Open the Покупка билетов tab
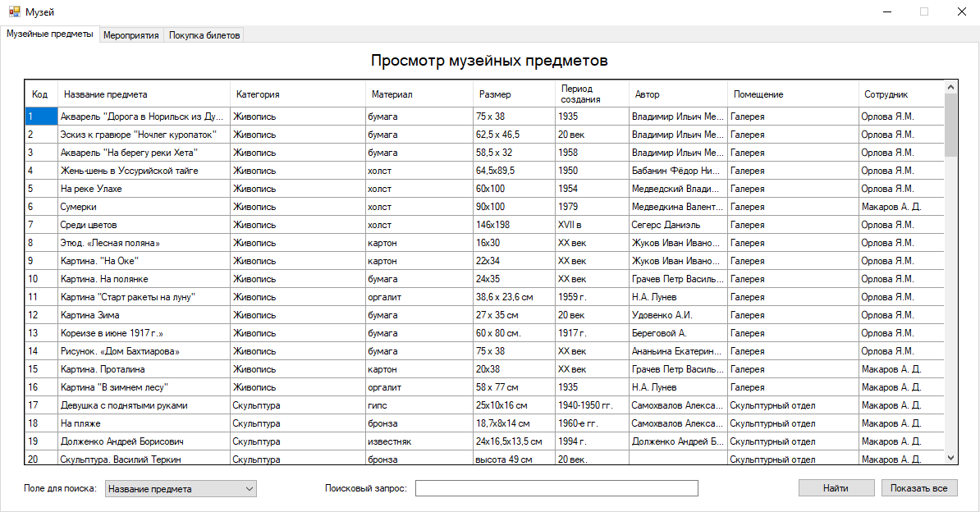The height and width of the screenshot is (512, 980). [x=204, y=34]
